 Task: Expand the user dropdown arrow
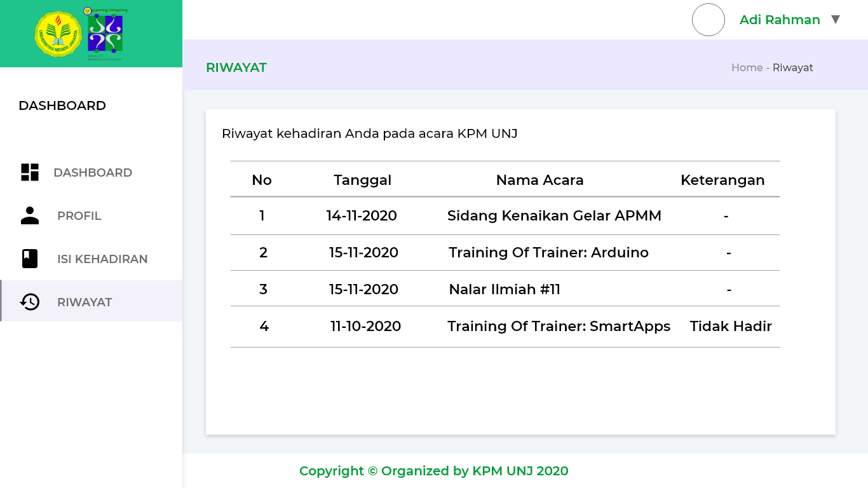836,20
